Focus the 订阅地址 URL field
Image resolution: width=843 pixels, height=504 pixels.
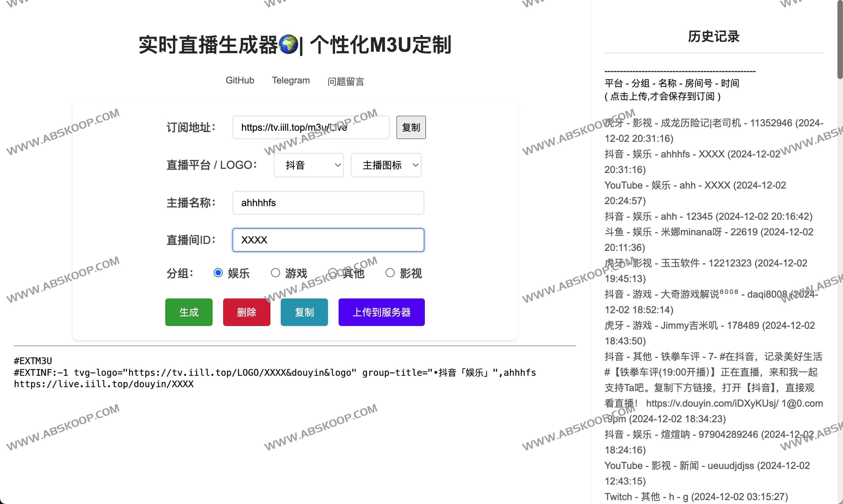(x=310, y=127)
